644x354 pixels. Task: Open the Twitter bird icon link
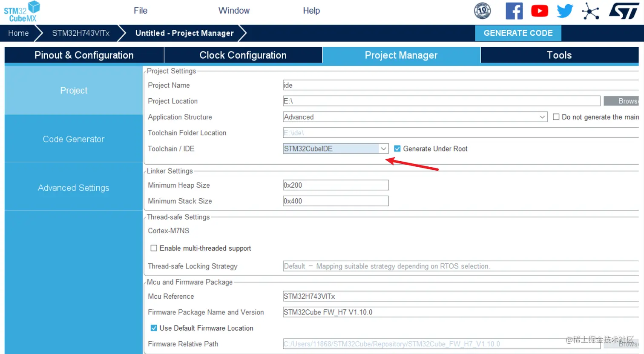click(565, 11)
